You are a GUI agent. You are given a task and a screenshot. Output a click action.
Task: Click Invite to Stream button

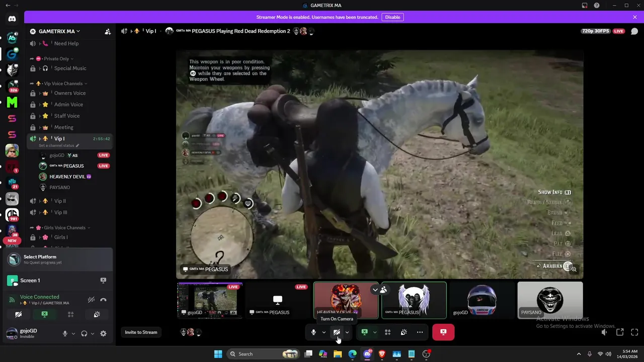(141, 332)
